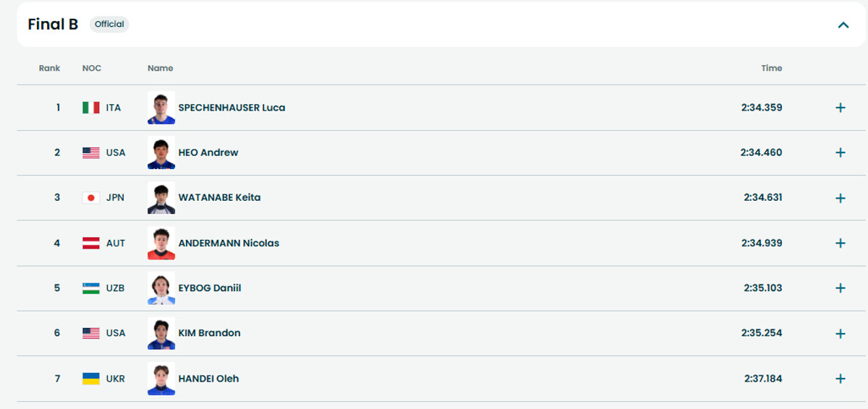Open SPECHENHAUSER Luca athlete photo
868x409 pixels.
point(161,108)
